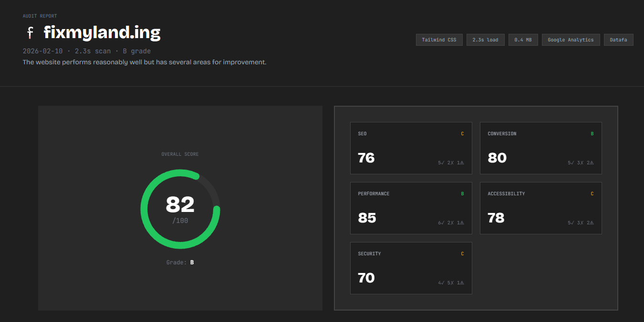
Task: Click the C grade badge on Security
Action: (462, 254)
